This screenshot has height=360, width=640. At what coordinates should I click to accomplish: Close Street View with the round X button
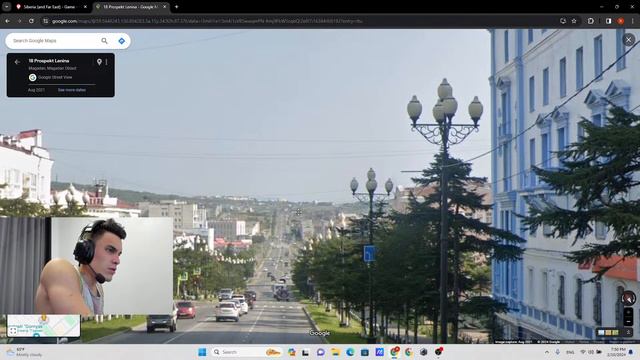[629, 40]
